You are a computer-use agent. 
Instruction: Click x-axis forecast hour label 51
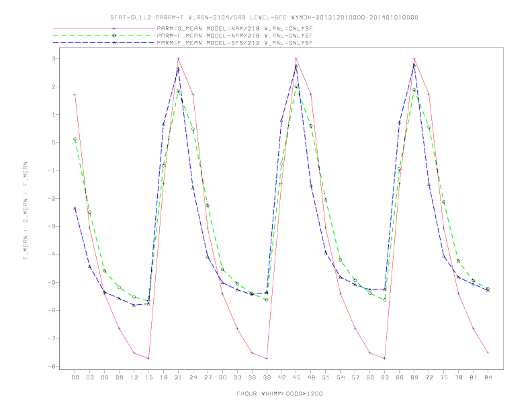click(x=326, y=377)
